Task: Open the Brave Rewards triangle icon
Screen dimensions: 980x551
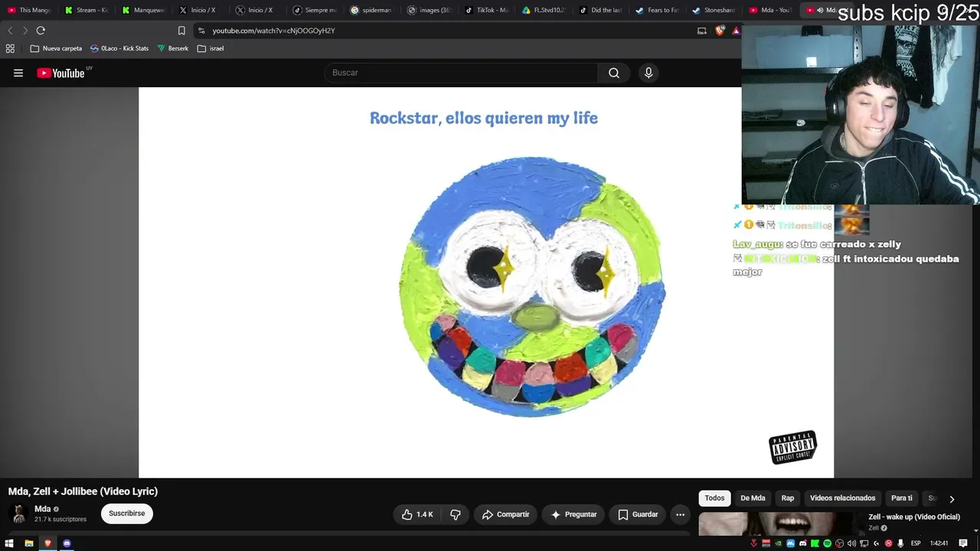Action: pos(736,31)
